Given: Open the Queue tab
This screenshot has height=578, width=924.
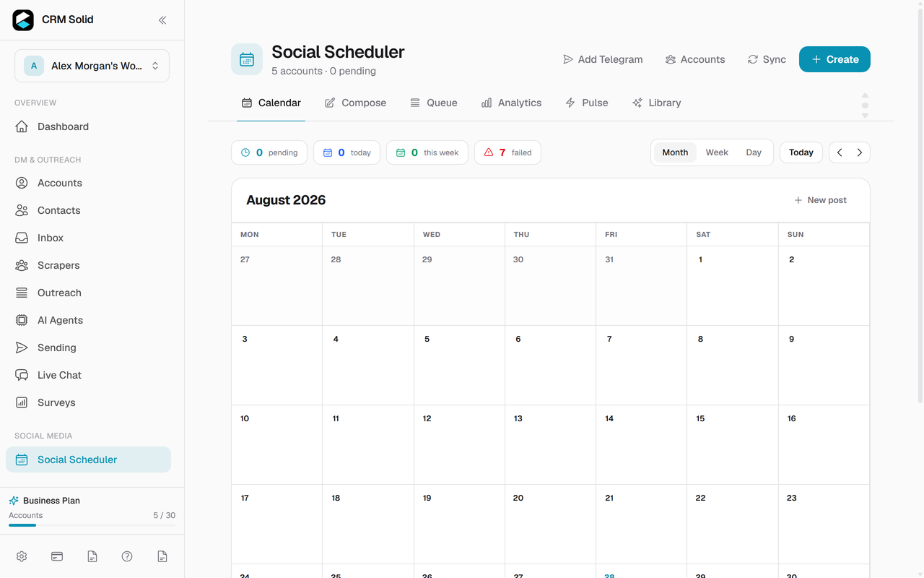Looking at the screenshot, I should (434, 103).
